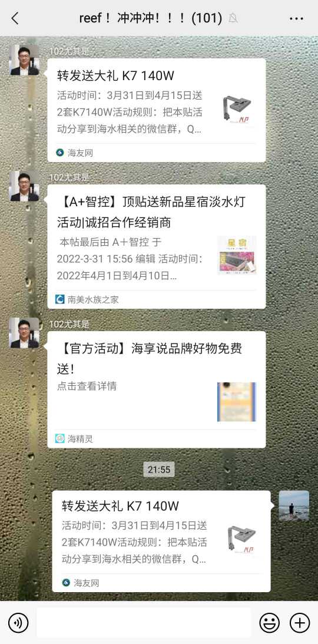Open the emoji smiley picker
318x644 pixels.
pos(270,623)
